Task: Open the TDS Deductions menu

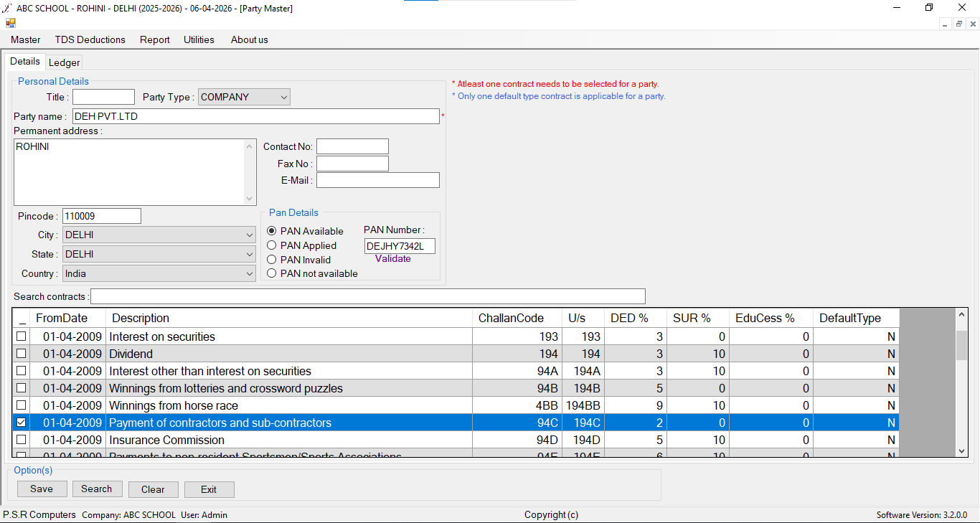Action: 90,39
